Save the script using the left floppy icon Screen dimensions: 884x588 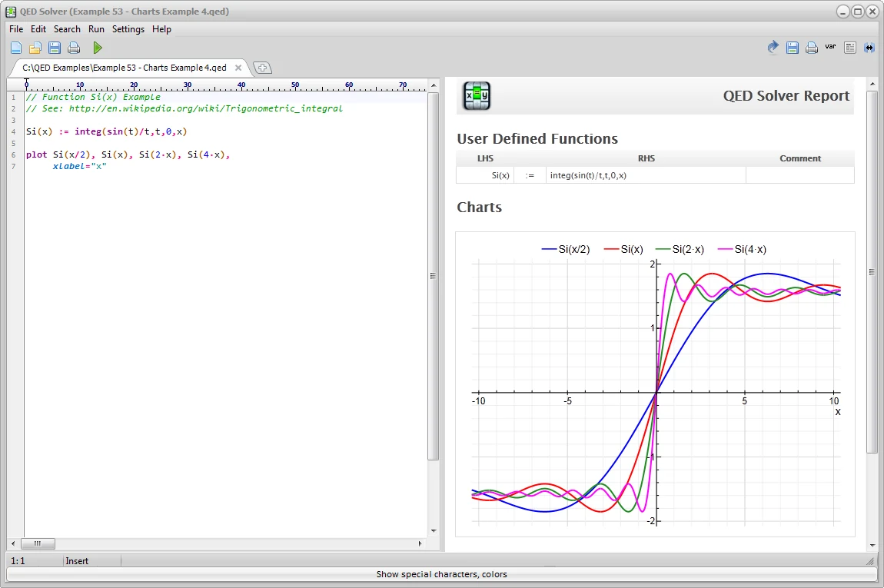click(55, 48)
